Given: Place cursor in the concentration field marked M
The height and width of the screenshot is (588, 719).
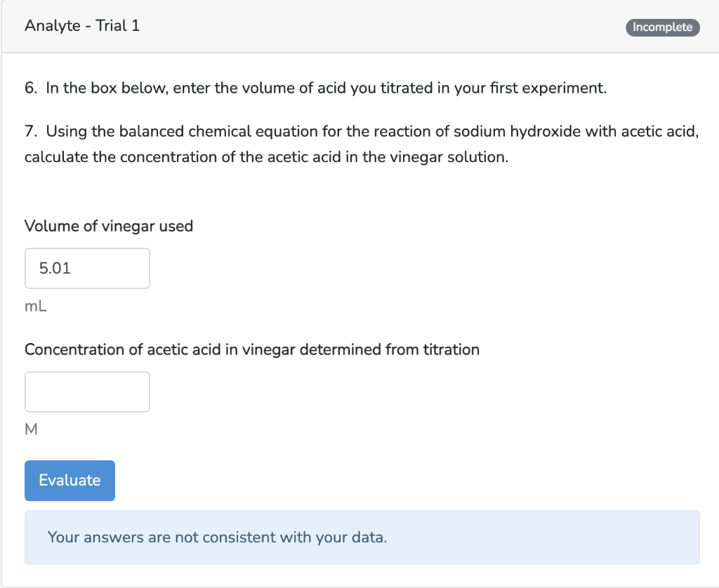Looking at the screenshot, I should tap(87, 392).
